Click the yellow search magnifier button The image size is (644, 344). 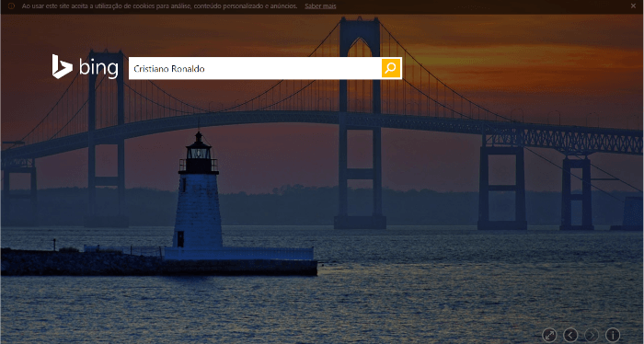coord(391,68)
